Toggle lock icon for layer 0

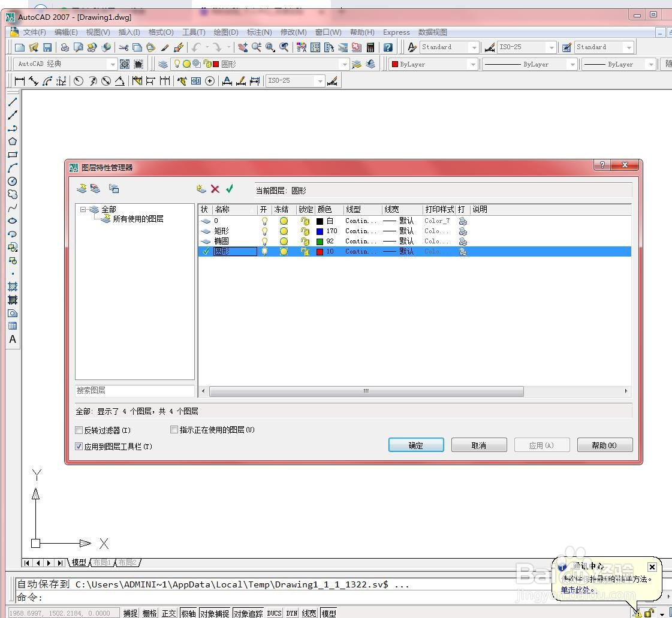tap(305, 221)
